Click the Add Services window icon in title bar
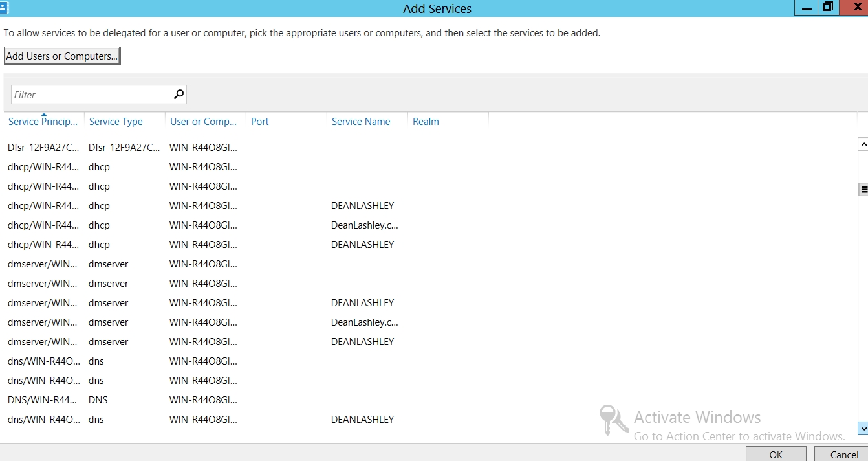 click(4, 8)
